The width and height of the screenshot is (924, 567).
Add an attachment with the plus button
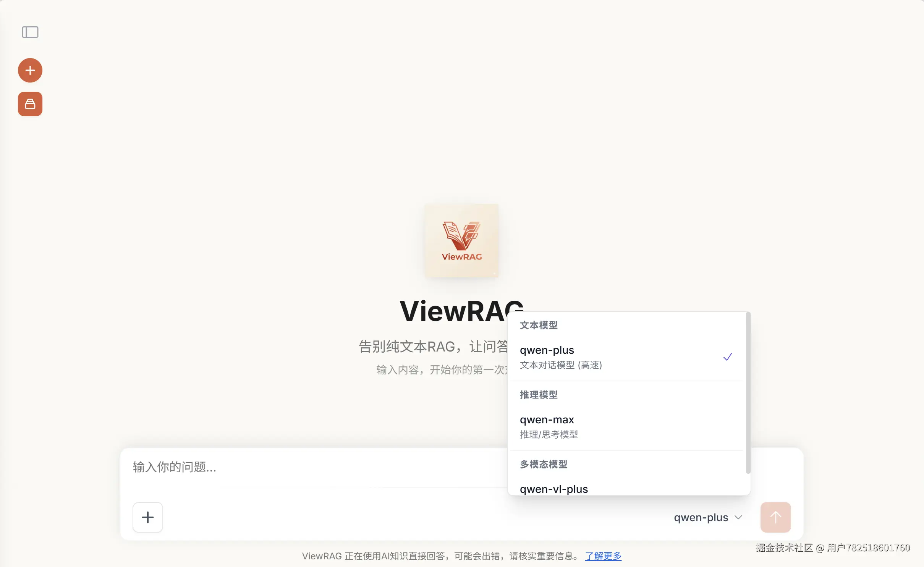point(148,517)
